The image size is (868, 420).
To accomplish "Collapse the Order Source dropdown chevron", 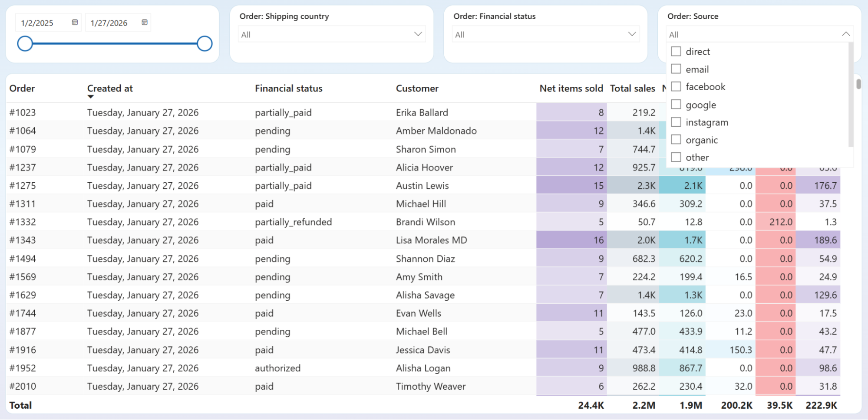I will tap(846, 34).
